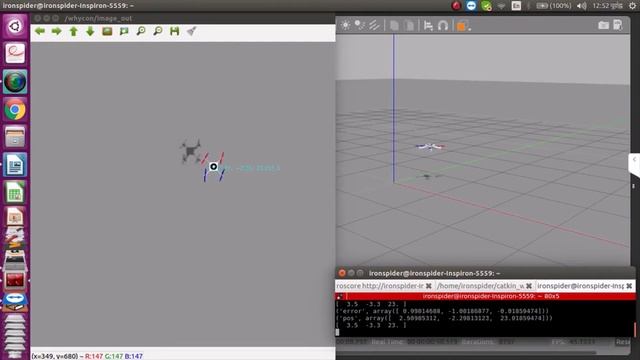Screen dimensions: 640x360
Task: Open battery indicator showing 100%
Action: [553, 6]
